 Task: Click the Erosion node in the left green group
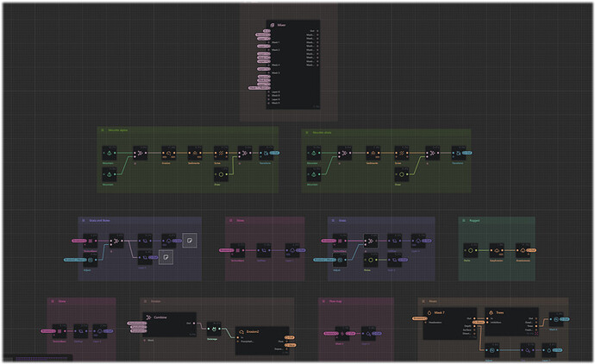tap(168, 154)
